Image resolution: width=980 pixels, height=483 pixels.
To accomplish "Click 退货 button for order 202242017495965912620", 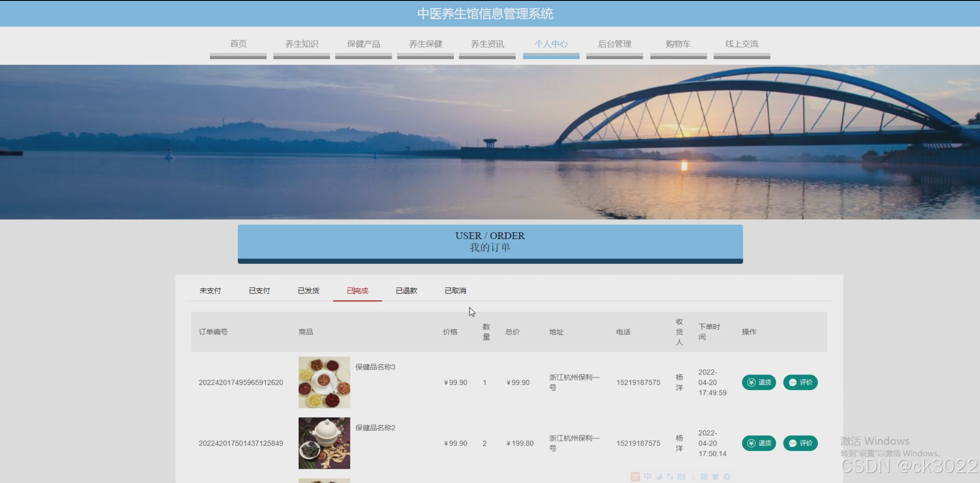I will click(x=759, y=382).
